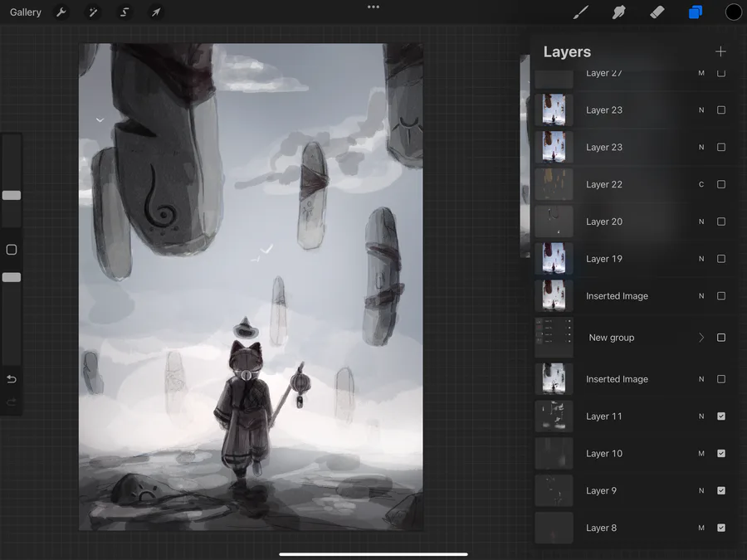Select layer name "Layer 11"
This screenshot has width=747, height=560.
604,416
